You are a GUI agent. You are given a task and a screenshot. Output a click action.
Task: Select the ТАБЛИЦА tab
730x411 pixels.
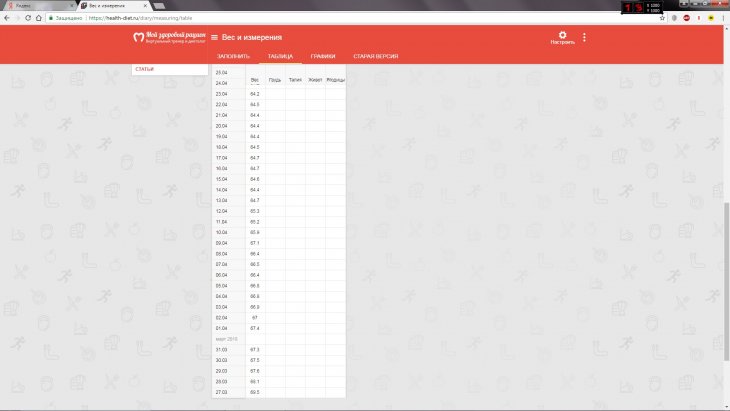(x=280, y=56)
